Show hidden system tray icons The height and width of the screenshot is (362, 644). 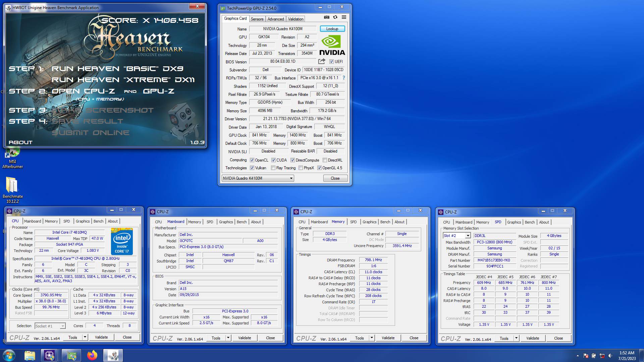point(578,356)
